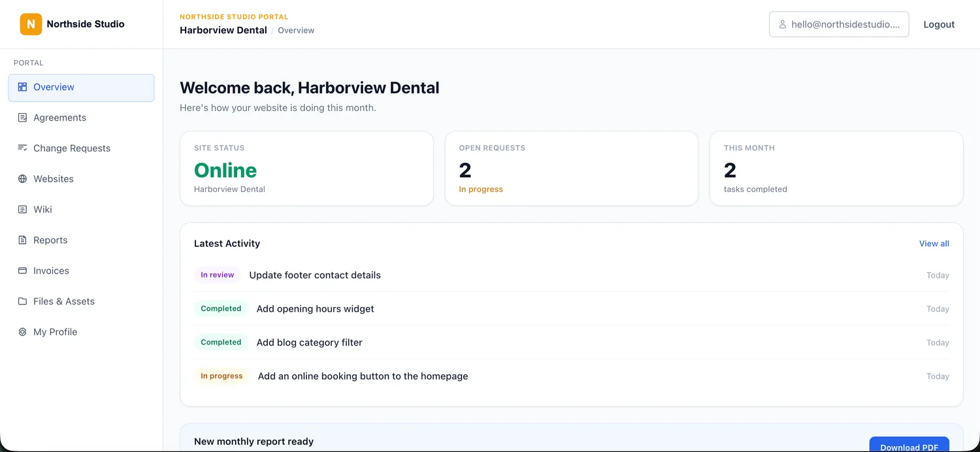Viewport: 980px width, 452px height.
Task: Click the Logout button
Action: coord(939,24)
